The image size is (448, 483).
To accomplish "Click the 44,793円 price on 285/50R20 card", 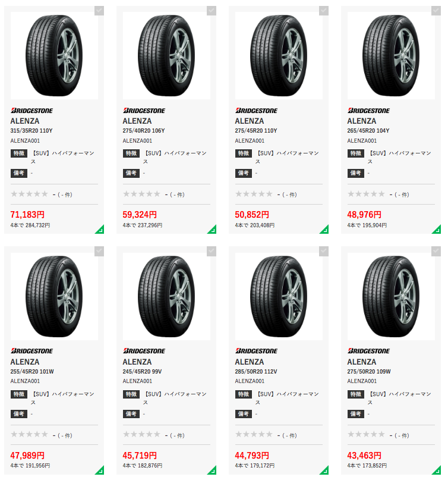I will pos(252,455).
